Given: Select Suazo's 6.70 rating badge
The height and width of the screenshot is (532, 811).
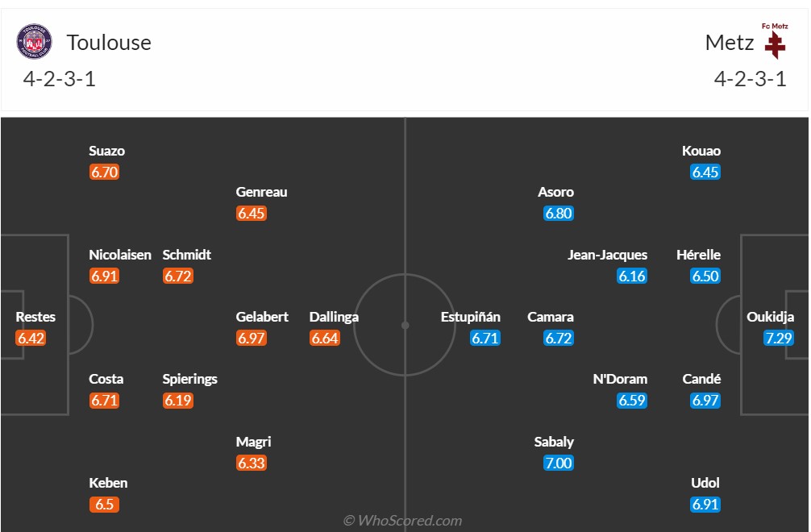Looking at the screenshot, I should coord(105,172).
